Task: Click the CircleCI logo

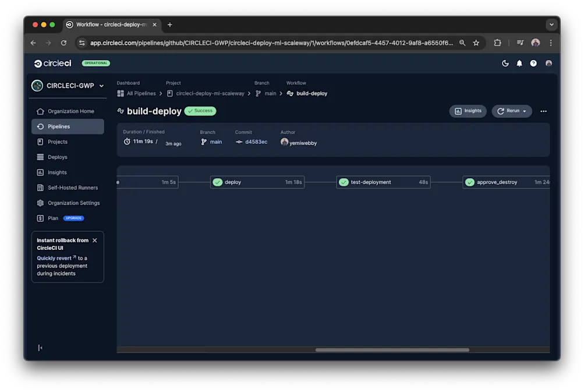Action: (52, 63)
